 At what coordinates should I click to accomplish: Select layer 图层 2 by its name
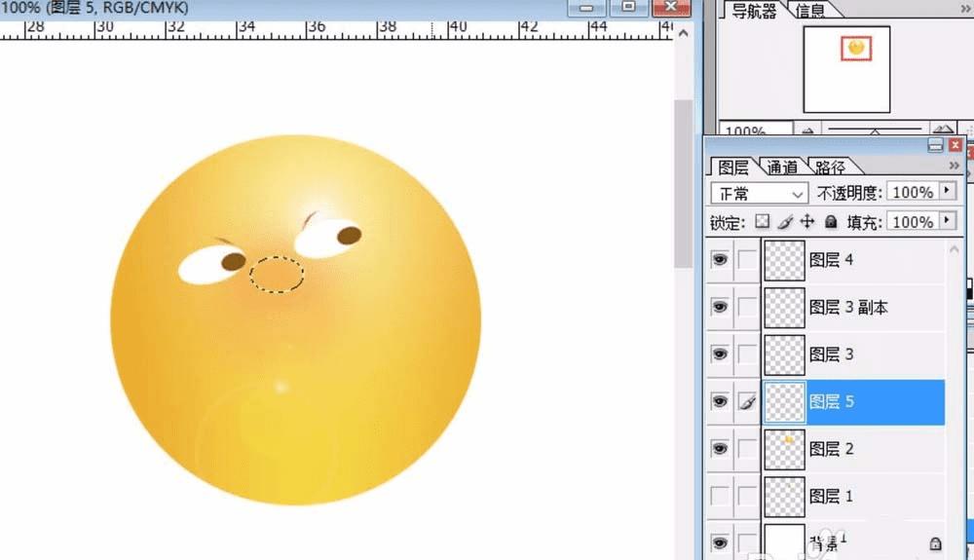click(x=831, y=448)
